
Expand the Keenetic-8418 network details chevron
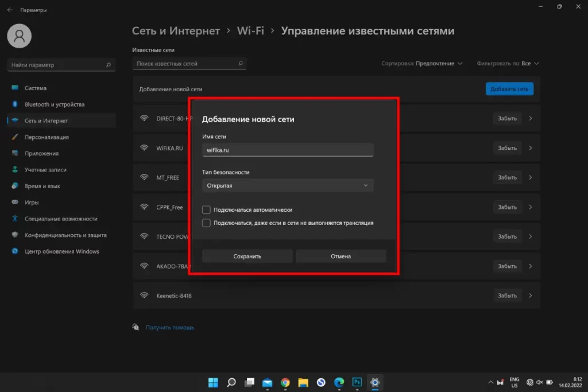coord(530,296)
